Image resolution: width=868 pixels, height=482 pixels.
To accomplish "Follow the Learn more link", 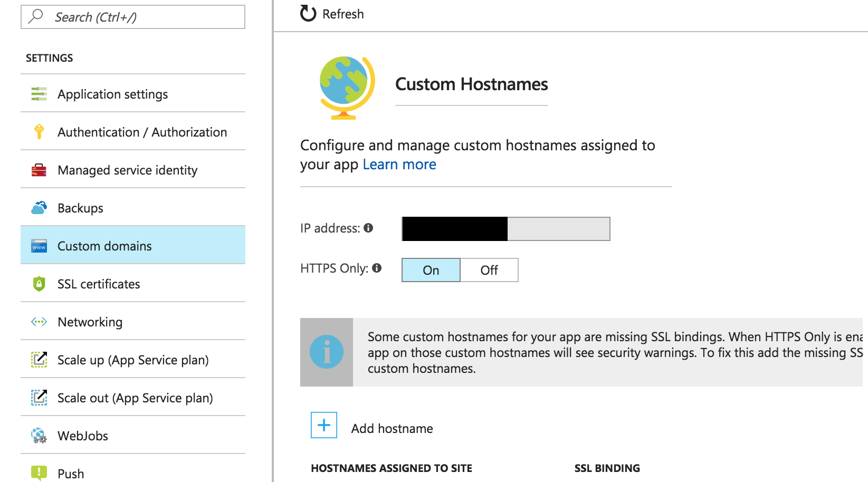I will 399,165.
